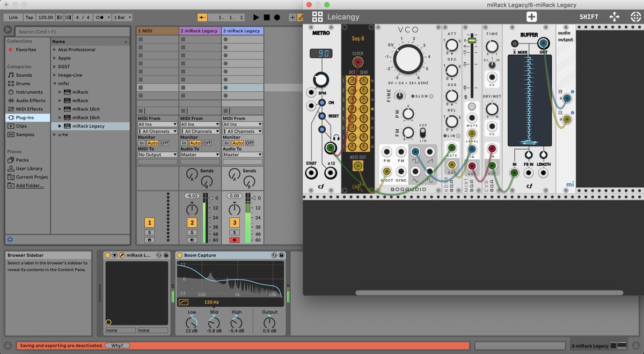The height and width of the screenshot is (354, 644).
Task: Disarm track 3 red record arm button
Action: (235, 240)
